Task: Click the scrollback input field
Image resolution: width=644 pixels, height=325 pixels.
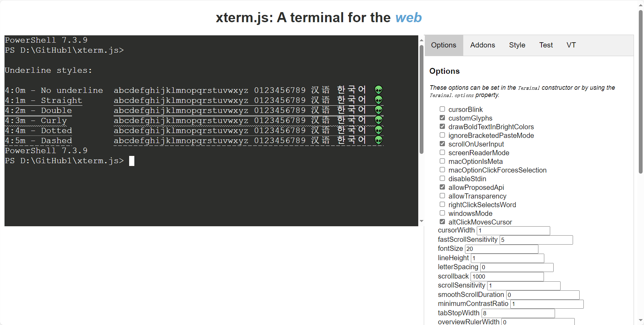Action: coord(507,276)
